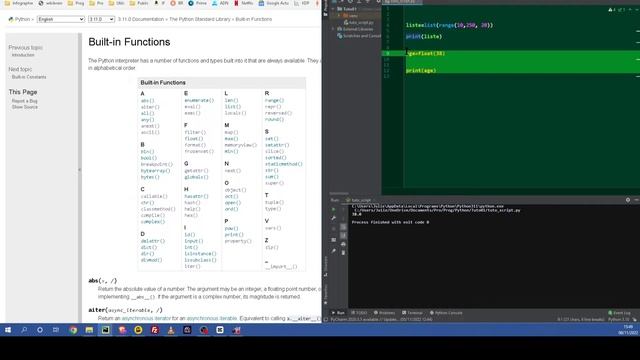Open Python version dropdown showing 3.11.0
Image resolution: width=640 pixels, height=360 pixels.
101,19
